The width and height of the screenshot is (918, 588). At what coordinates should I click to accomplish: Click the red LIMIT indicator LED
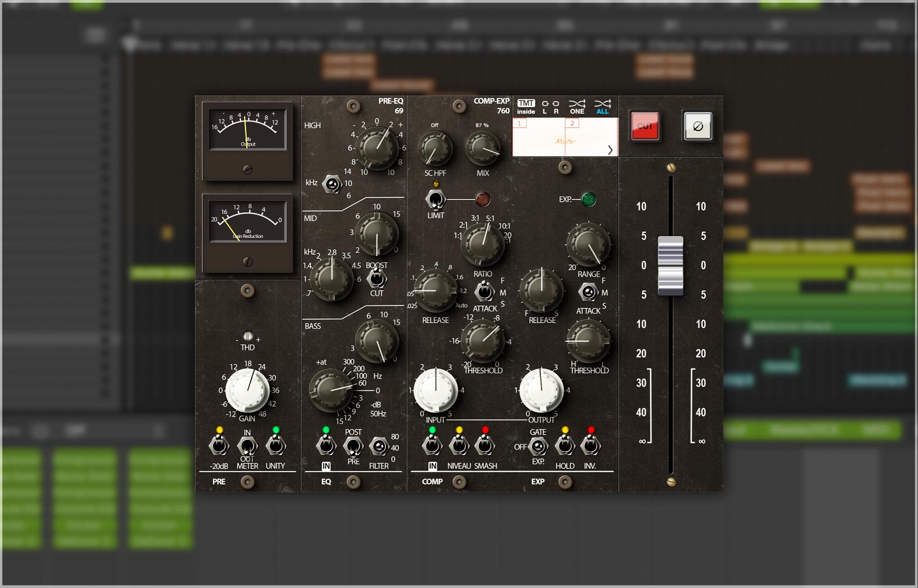[482, 199]
